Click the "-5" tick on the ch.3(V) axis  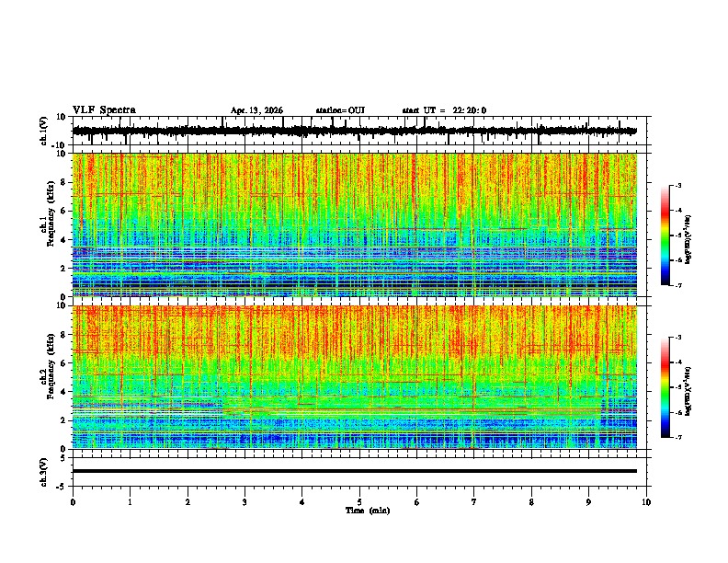click(x=61, y=487)
